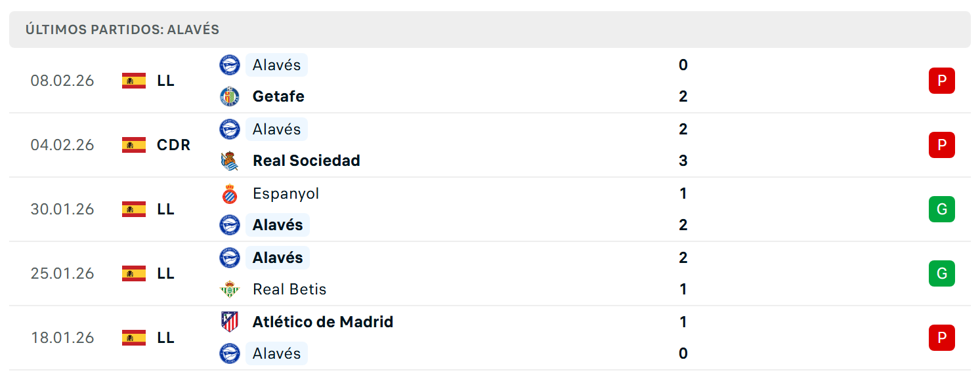980x381 pixels.
Task: Click the Espanyol club crest icon
Action: tap(230, 193)
